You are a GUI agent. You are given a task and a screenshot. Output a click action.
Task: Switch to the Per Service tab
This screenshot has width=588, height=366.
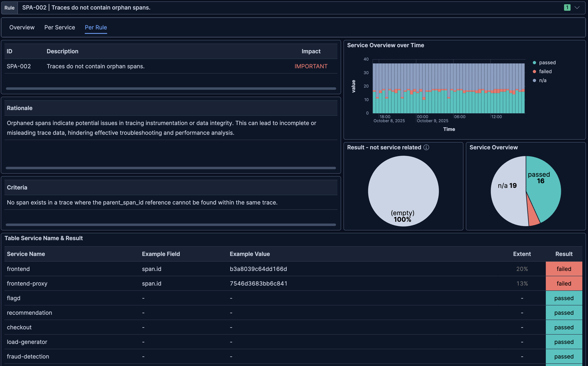tap(60, 27)
